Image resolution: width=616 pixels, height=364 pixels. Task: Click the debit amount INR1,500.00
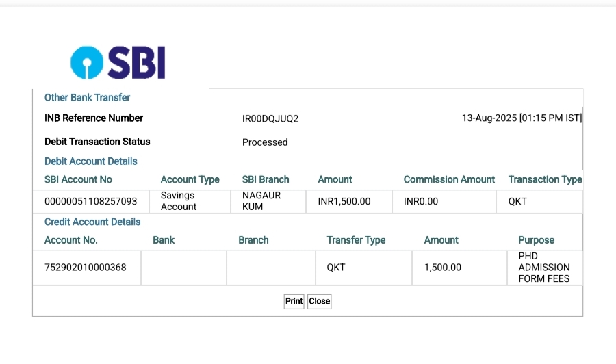(x=344, y=202)
